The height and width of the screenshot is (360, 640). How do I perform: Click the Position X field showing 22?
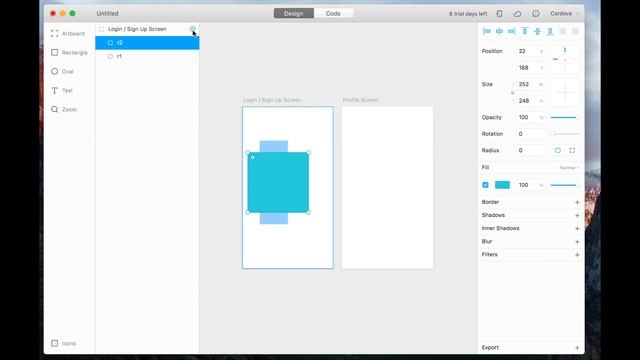click(530, 51)
